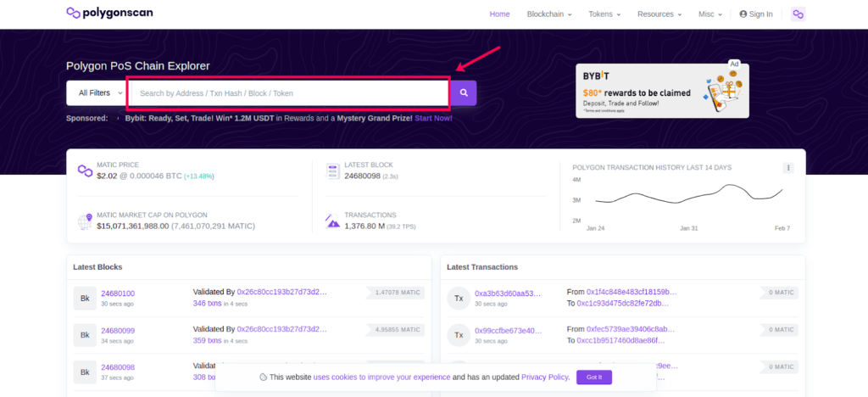Open block 24680100
The height and width of the screenshot is (397, 868).
[117, 294]
